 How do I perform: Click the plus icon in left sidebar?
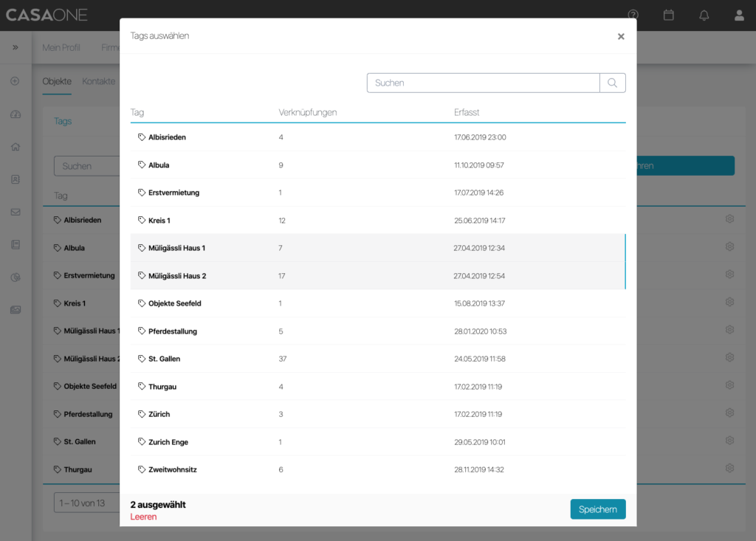coord(15,80)
